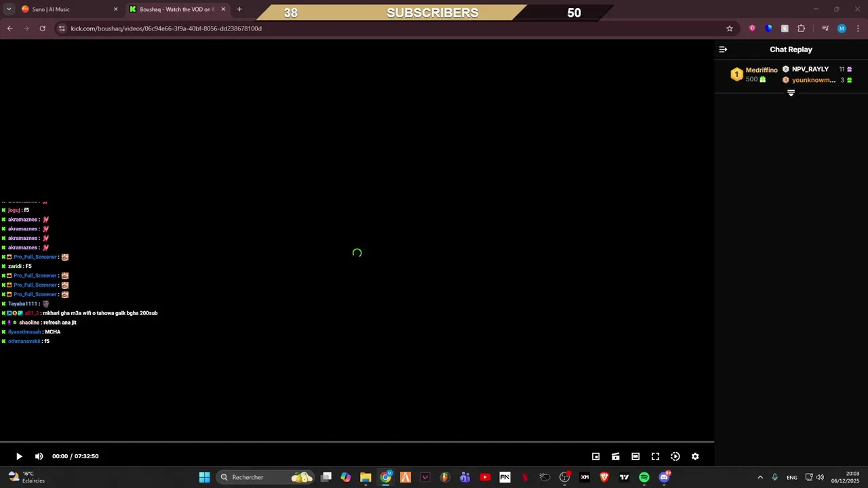Open the gray square extension icon

pyautogui.click(x=785, y=28)
